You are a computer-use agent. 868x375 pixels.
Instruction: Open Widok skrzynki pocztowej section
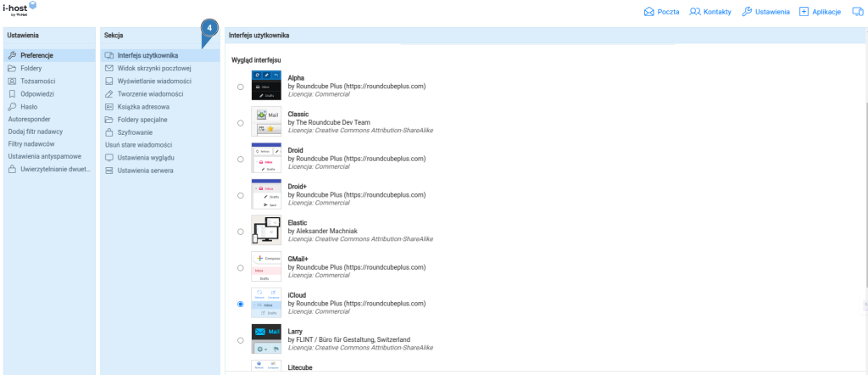[x=160, y=68]
